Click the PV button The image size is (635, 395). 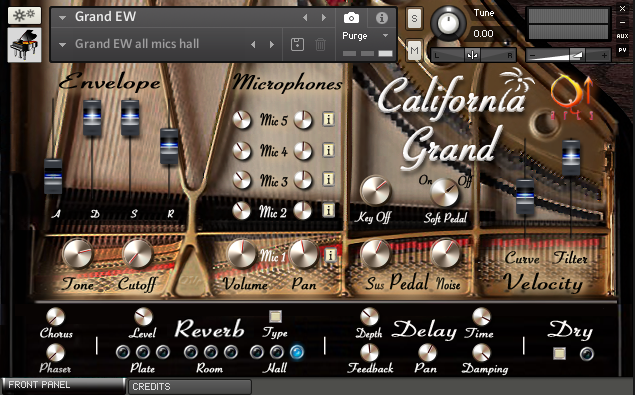pos(622,50)
